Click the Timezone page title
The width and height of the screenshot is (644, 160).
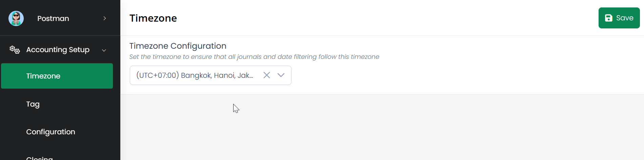click(x=153, y=18)
